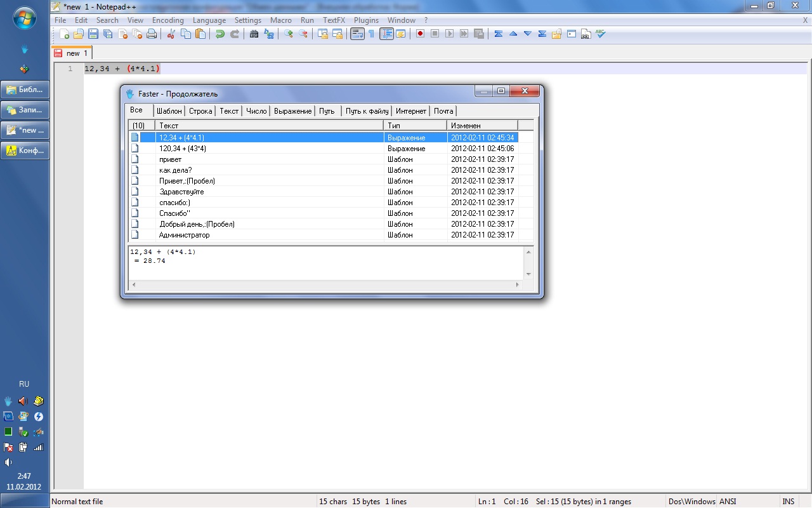This screenshot has height=508, width=812.
Task: Select the 'привет' template row
Action: (324, 159)
